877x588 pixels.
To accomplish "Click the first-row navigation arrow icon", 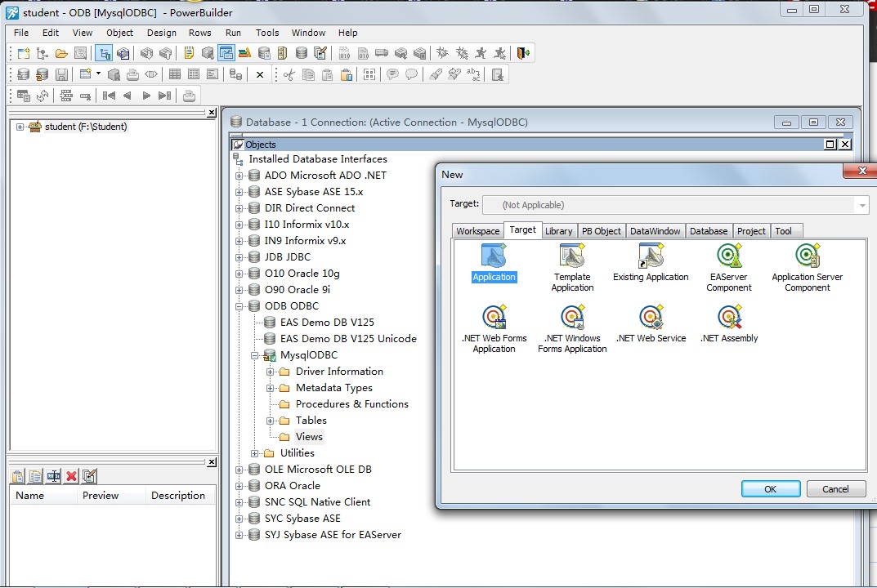I will point(109,96).
